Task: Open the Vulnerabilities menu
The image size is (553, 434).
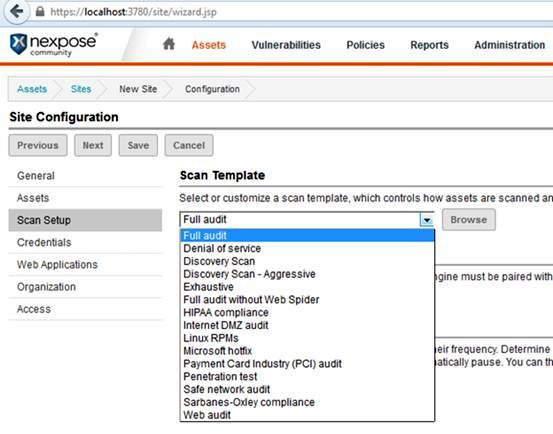Action: (286, 45)
